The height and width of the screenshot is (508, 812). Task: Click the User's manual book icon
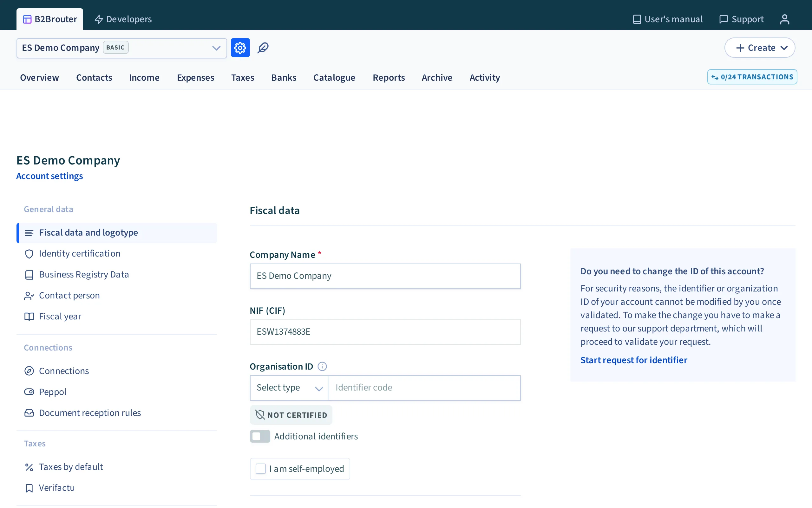click(x=637, y=19)
